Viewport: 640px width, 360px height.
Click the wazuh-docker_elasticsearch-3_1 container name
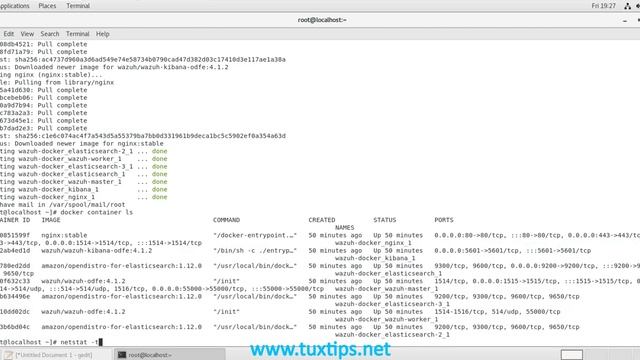pos(392,304)
